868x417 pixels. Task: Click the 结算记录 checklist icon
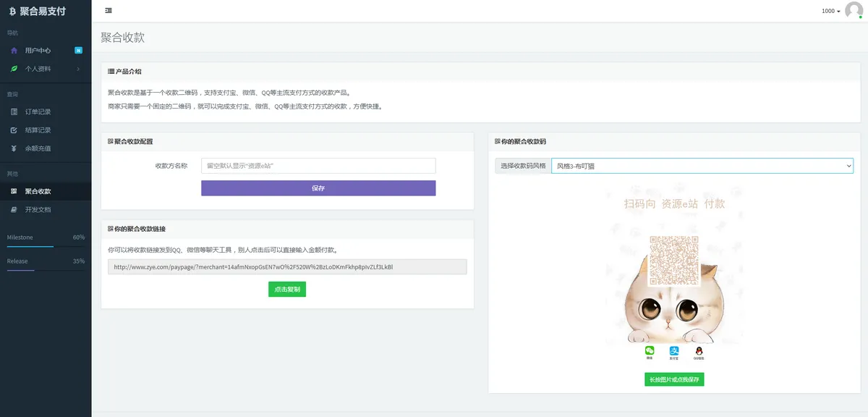click(13, 130)
